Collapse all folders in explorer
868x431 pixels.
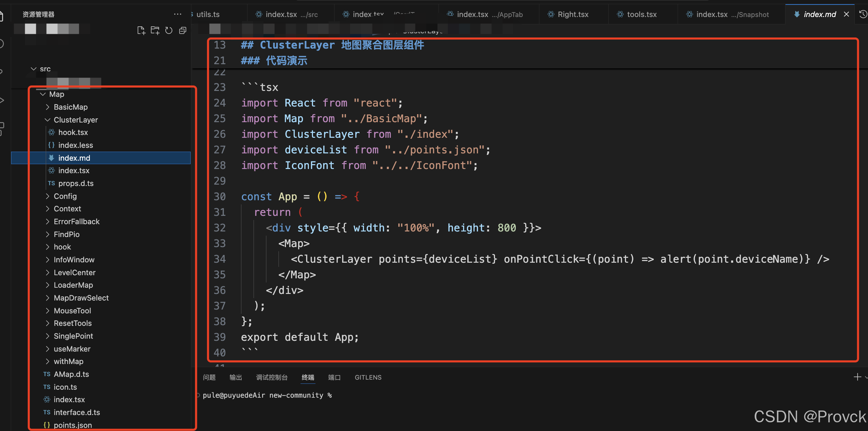click(183, 31)
